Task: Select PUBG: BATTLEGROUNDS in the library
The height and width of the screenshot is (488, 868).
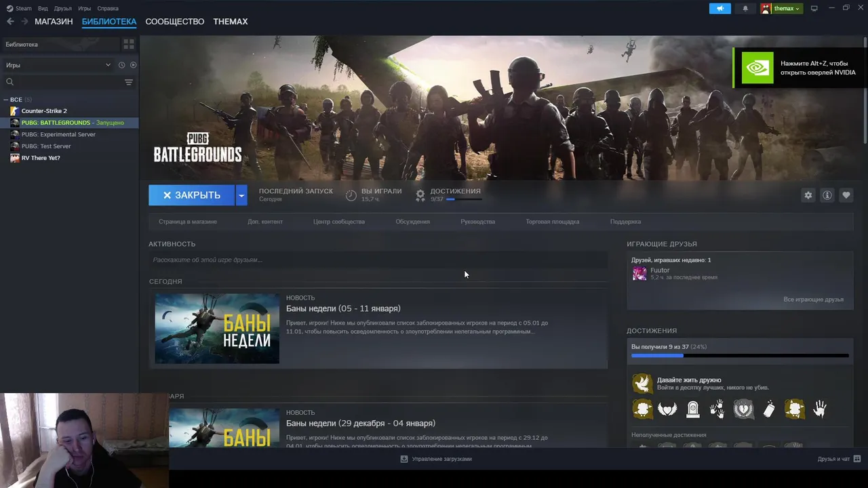Action: coord(69,123)
